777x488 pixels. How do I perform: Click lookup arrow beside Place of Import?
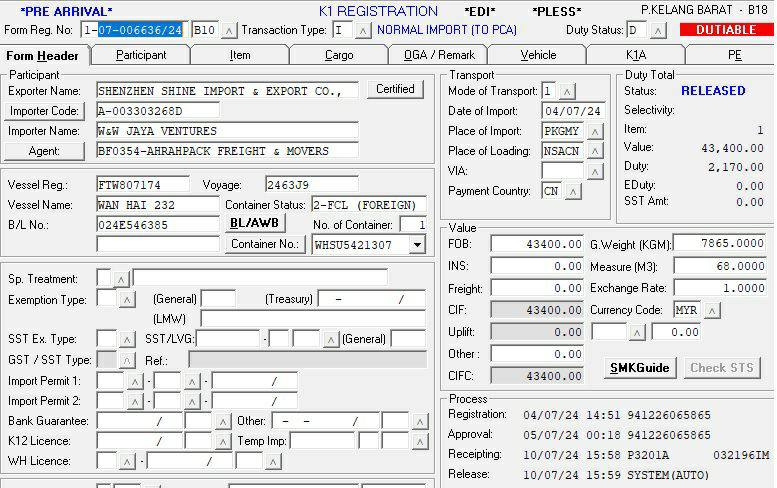595,131
